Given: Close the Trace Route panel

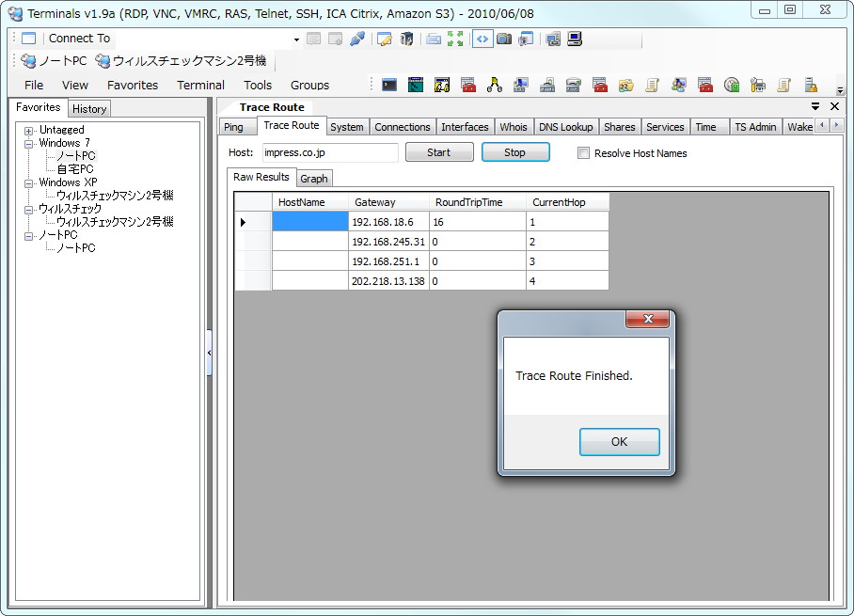Looking at the screenshot, I should (834, 106).
